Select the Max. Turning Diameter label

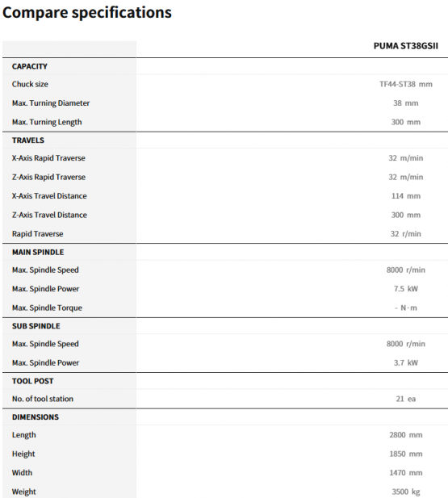click(51, 103)
